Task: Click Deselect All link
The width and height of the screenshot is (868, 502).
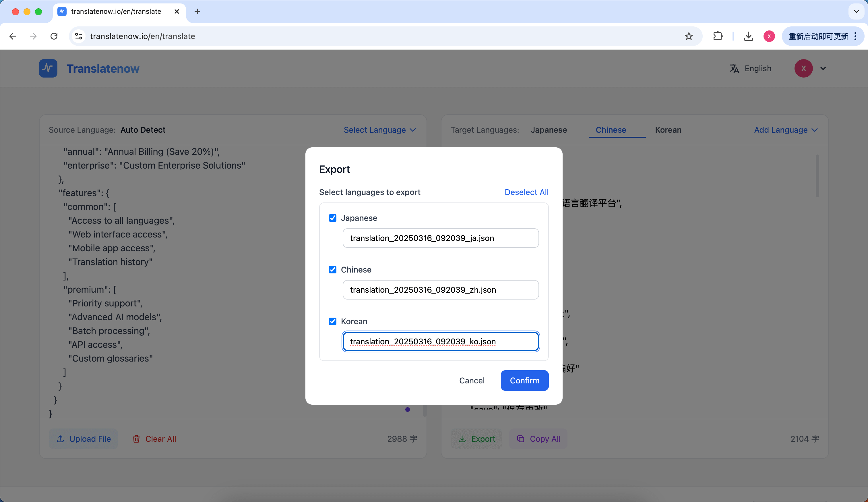Action: click(526, 192)
